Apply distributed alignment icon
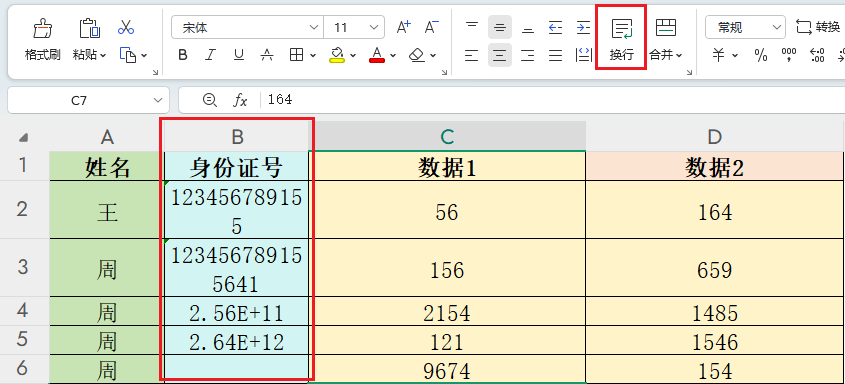845x384 pixels. [x=583, y=54]
